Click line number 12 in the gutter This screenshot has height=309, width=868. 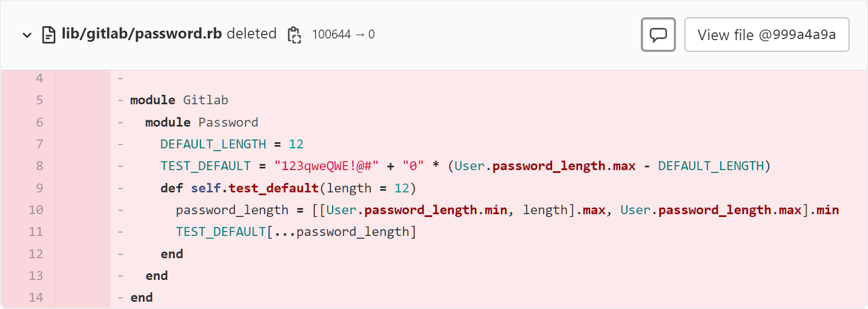coord(36,254)
